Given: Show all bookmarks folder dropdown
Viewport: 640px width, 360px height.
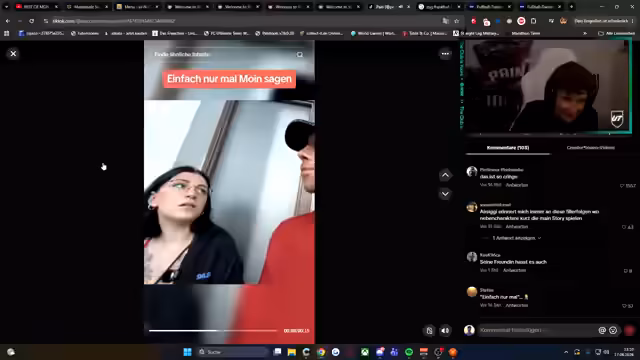Looking at the screenshot, I should pyautogui.click(x=616, y=33).
